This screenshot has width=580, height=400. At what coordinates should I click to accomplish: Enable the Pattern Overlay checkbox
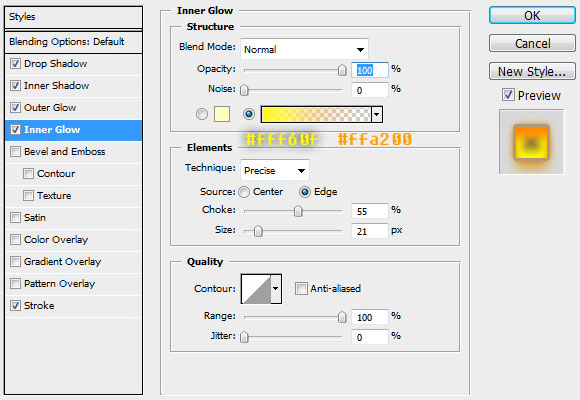15,283
